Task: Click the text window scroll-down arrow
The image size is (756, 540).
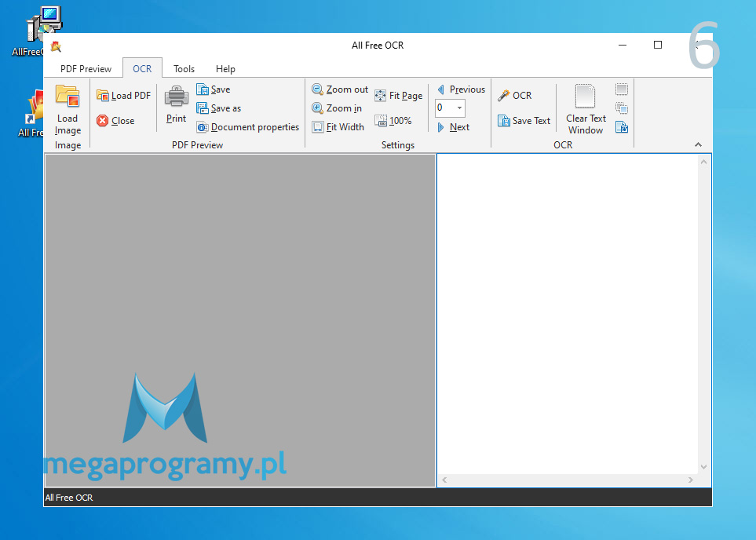Action: click(703, 467)
